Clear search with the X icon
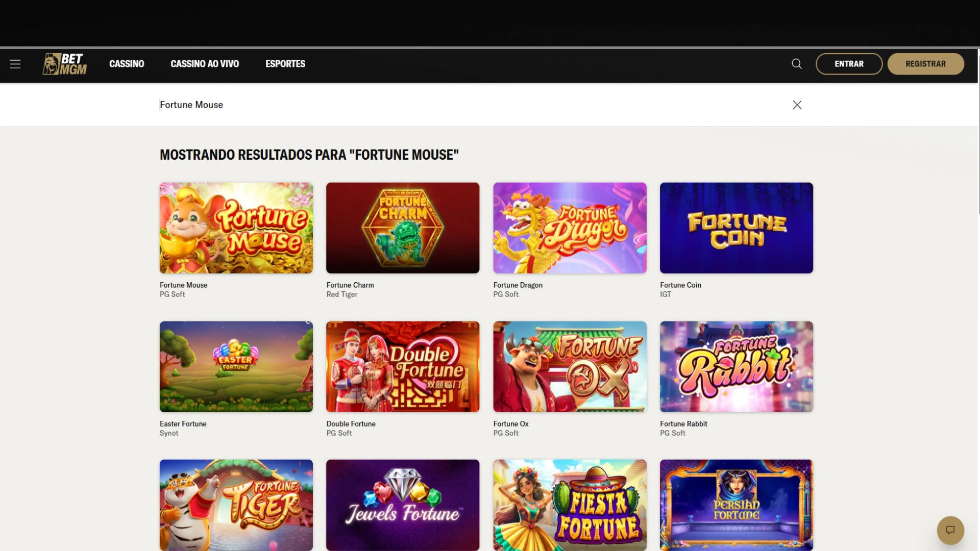 pos(797,105)
